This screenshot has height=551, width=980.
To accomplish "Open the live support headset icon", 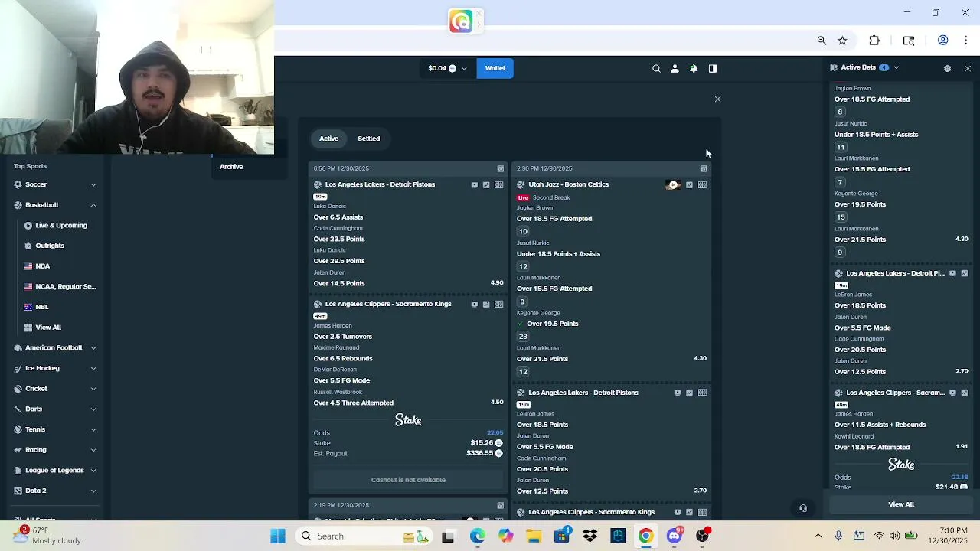I will click(803, 508).
